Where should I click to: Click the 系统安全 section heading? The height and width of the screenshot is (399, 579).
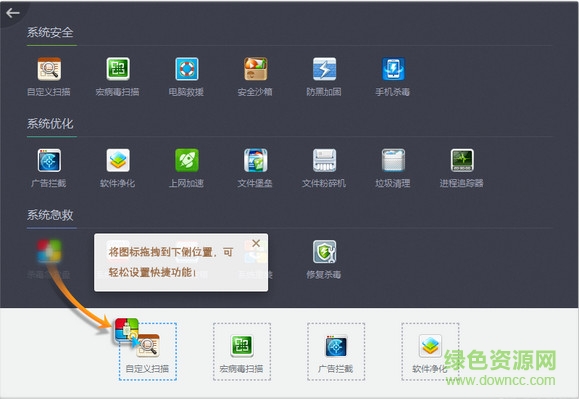(x=50, y=32)
